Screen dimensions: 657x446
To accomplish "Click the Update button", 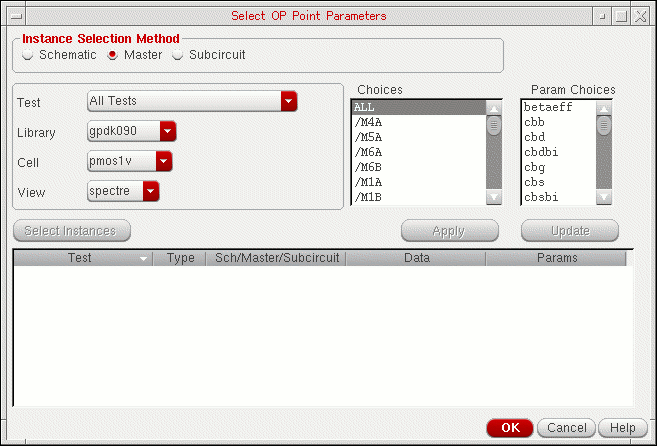I will 570,231.
